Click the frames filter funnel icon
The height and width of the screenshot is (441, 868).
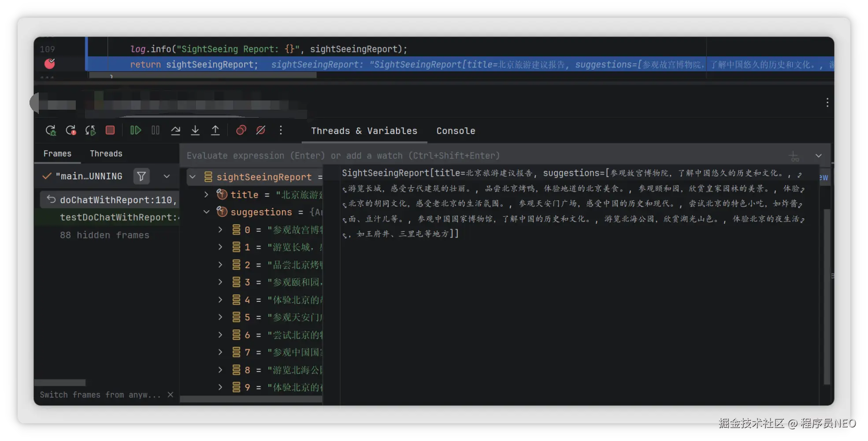(x=141, y=176)
